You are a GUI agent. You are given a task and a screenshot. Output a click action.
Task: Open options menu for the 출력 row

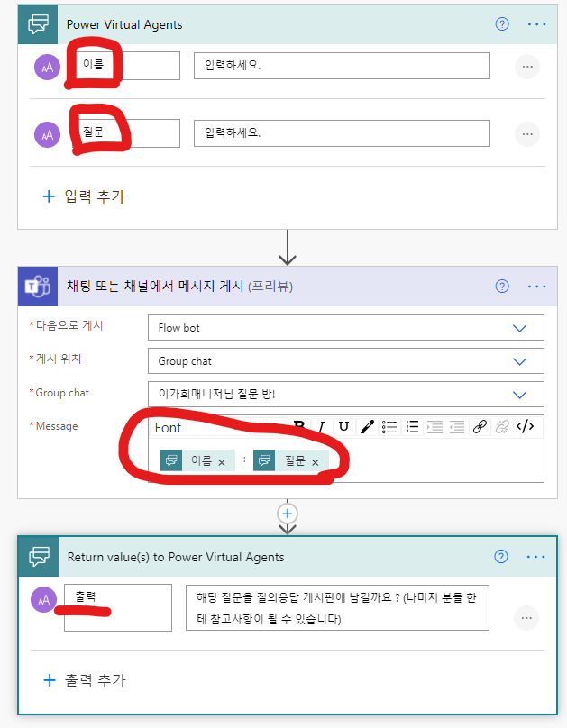[526, 618]
